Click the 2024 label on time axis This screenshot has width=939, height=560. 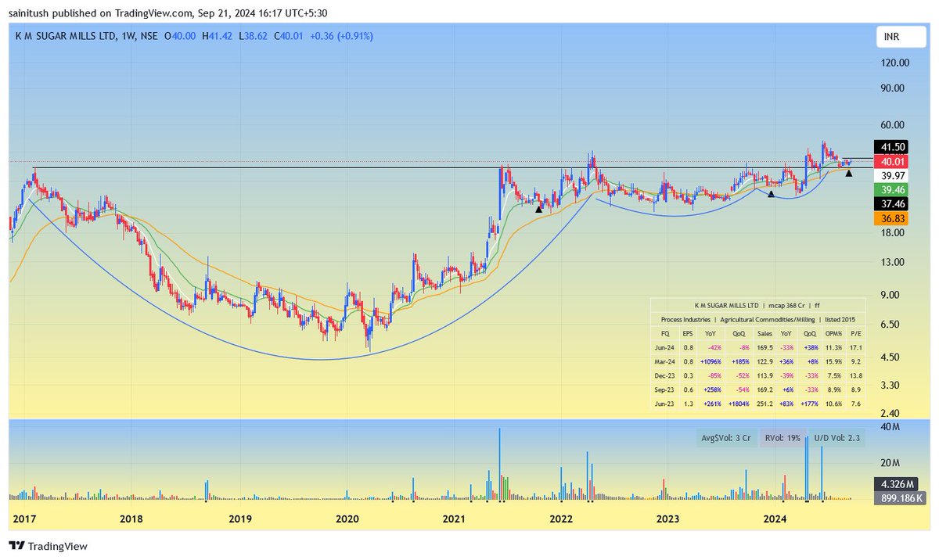click(x=775, y=519)
